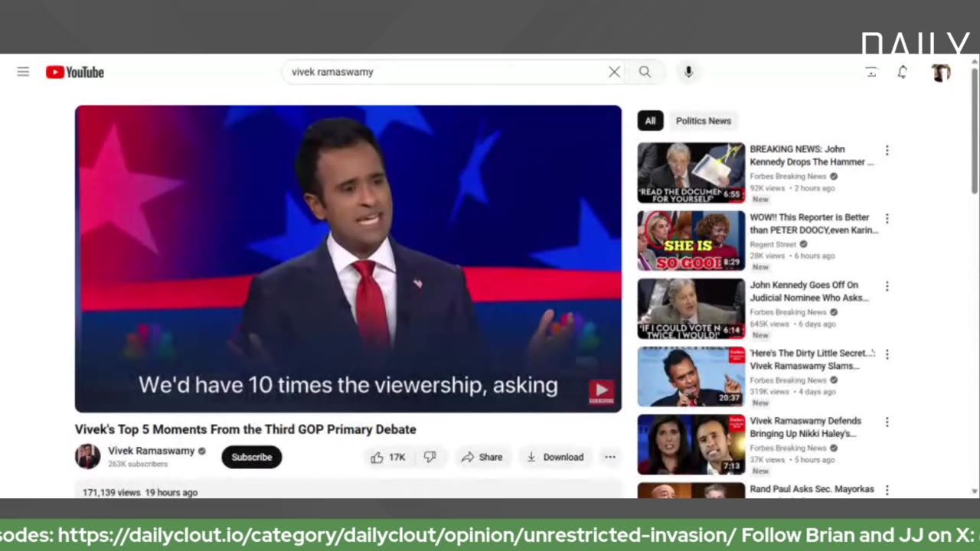
Task: Open 'Vivek Ramaswamy Defends Bringing Up' title
Action: tap(805, 427)
